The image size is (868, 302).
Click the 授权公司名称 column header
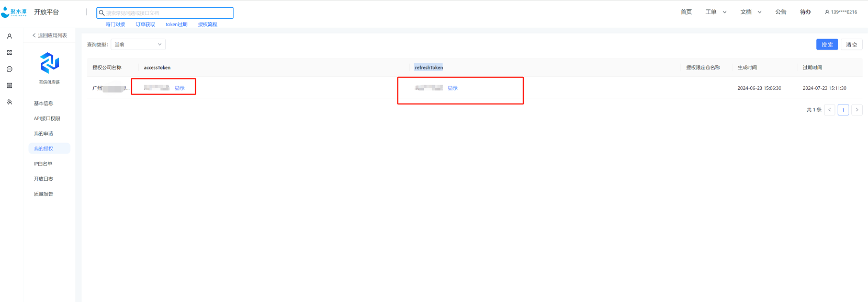107,67
